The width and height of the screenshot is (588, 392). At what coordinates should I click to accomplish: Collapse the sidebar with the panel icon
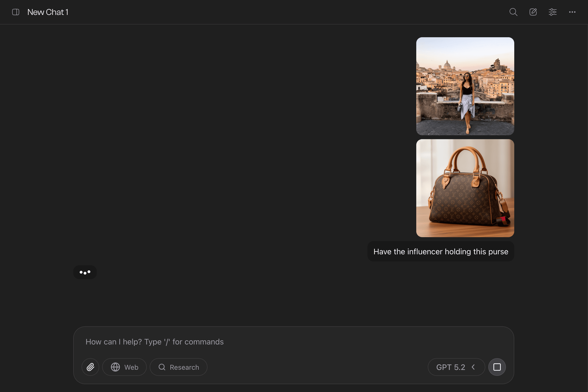15,12
